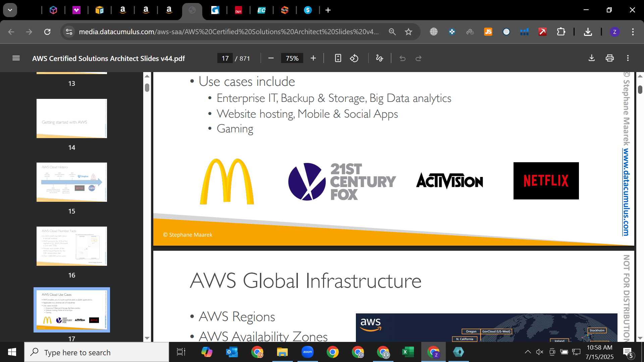Open Excel from taskbar
This screenshot has height=362, width=644.
tap(408, 352)
